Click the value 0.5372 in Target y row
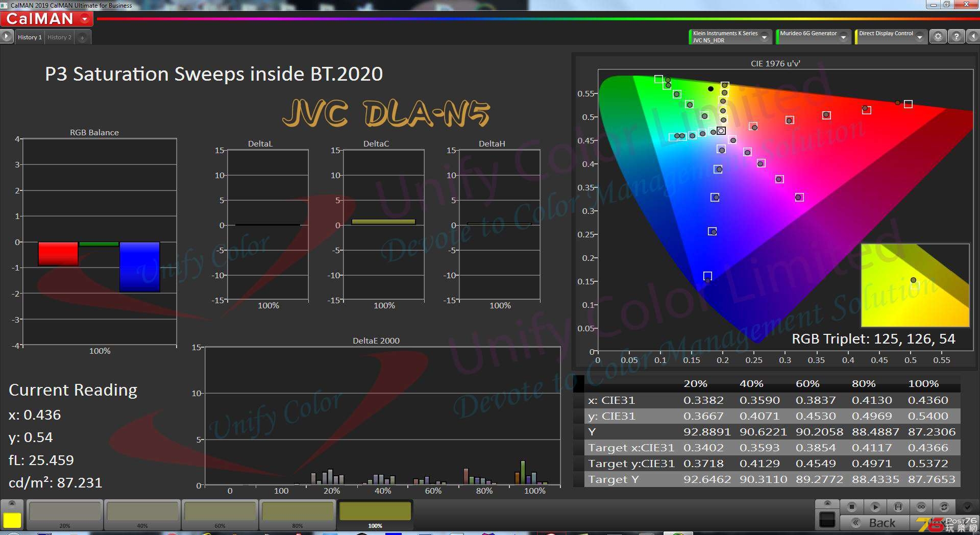The height and width of the screenshot is (535, 980). [928, 464]
